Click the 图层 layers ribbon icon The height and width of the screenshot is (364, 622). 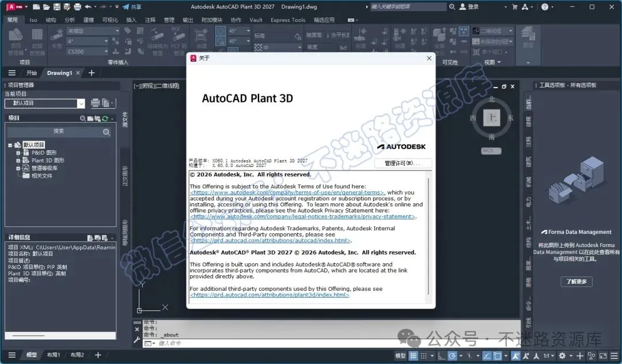(528, 37)
